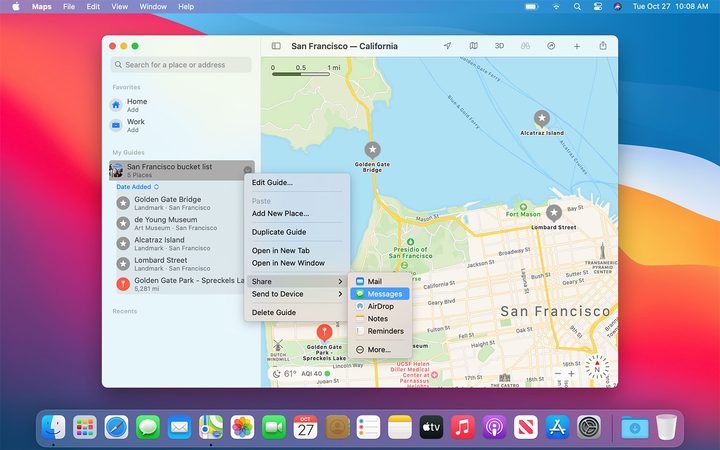The height and width of the screenshot is (450, 720).
Task: Open the Help menu in menu bar
Action: coord(186,6)
